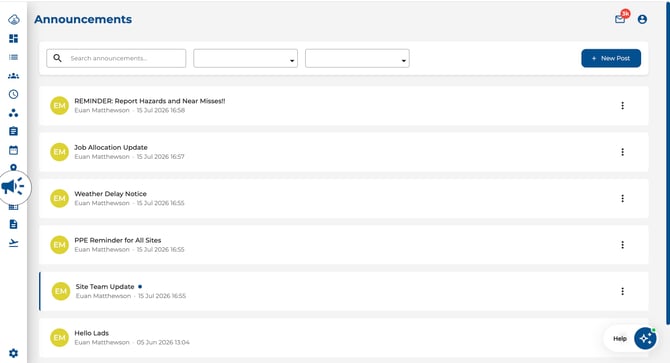This screenshot has height=363, width=670.
Task: Open the team members people icon
Action: [14, 76]
